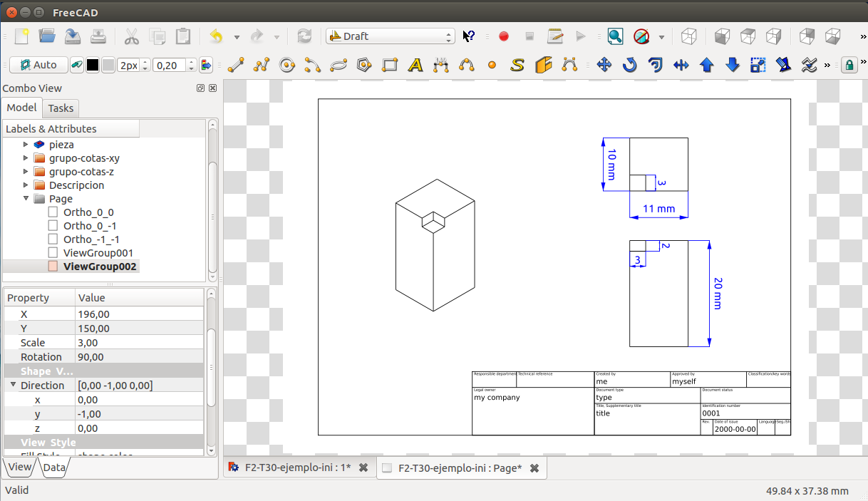The image size is (868, 501).
Task: Toggle the green snap lock button
Action: point(849,66)
